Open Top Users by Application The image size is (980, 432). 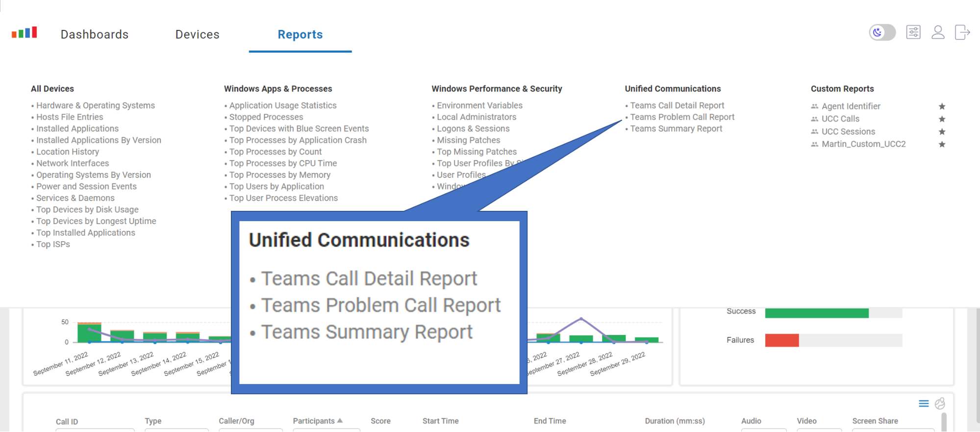coord(276,186)
